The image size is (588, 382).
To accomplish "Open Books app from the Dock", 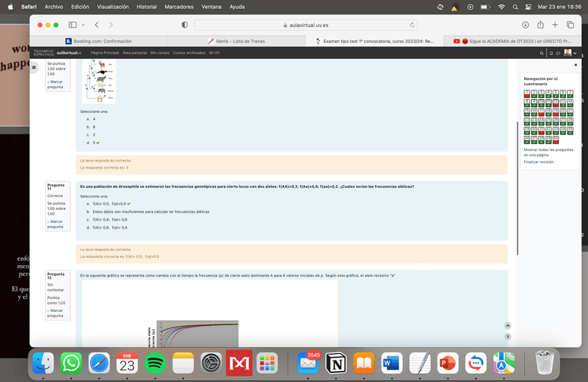I will click(364, 363).
